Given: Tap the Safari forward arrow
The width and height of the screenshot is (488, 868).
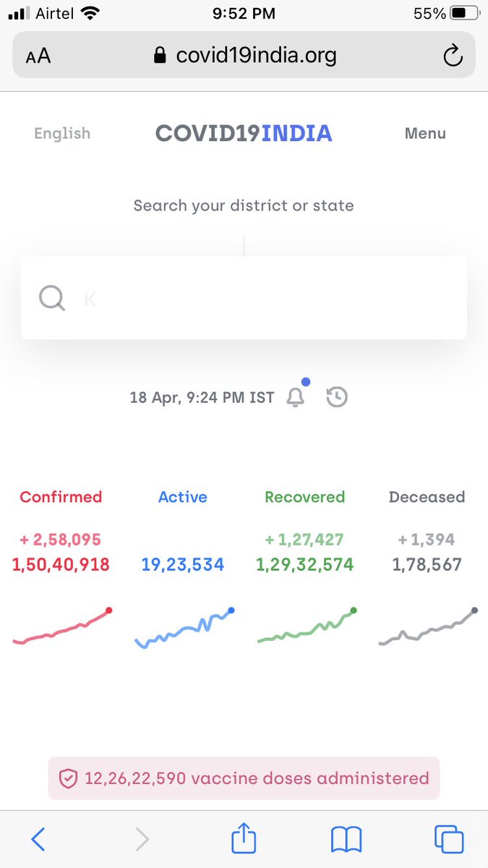Looking at the screenshot, I should (x=142, y=839).
